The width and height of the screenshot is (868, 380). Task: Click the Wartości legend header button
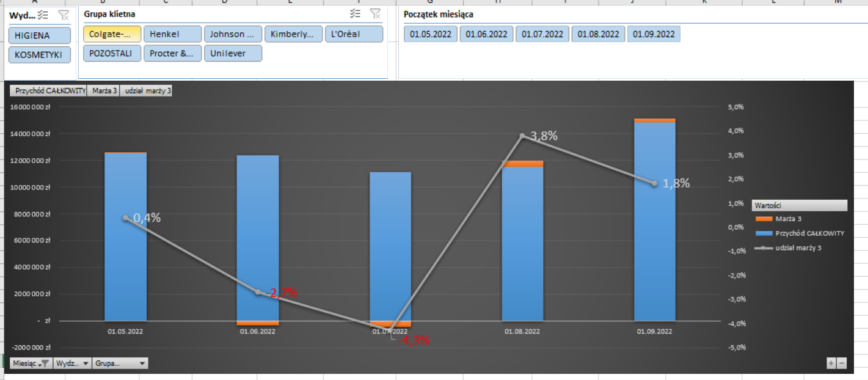pyautogui.click(x=800, y=205)
